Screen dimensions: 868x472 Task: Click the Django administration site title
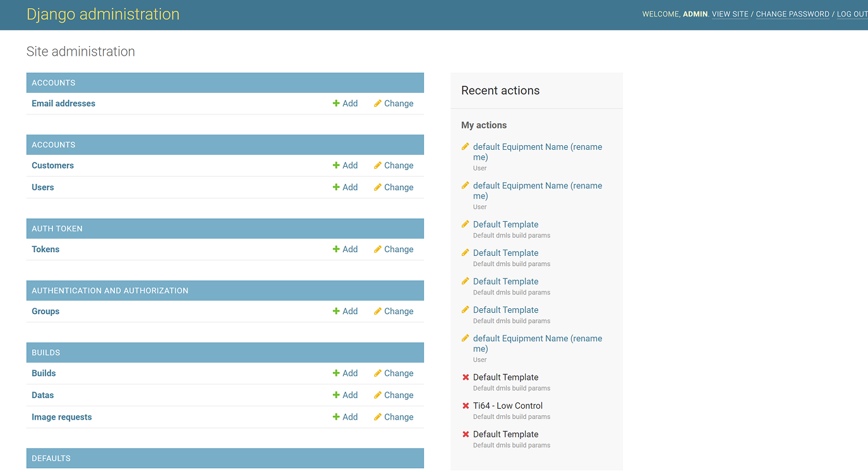tap(103, 15)
